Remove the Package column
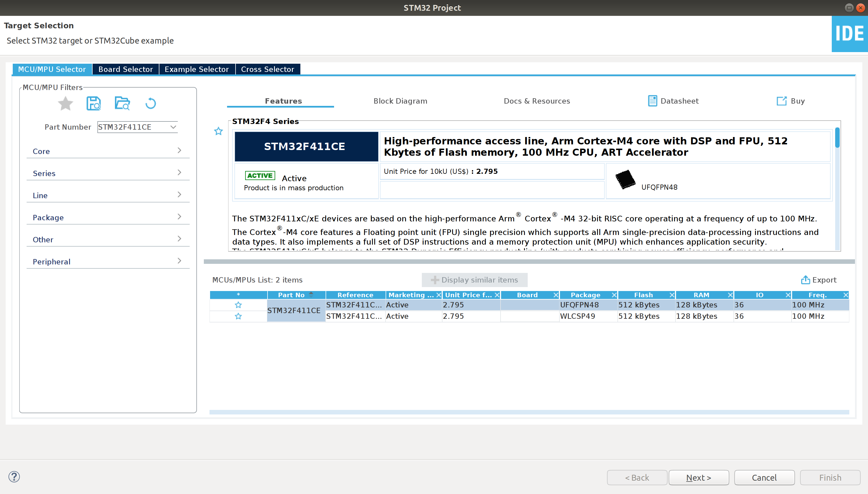This screenshot has height=494, width=868. pyautogui.click(x=614, y=295)
